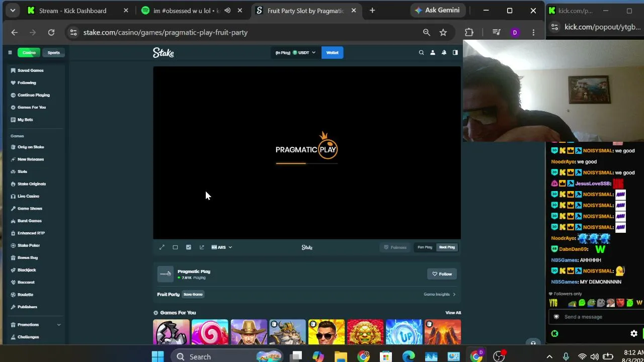Open page zoom control in address bar
The height and width of the screenshot is (362, 644).
coord(427,32)
